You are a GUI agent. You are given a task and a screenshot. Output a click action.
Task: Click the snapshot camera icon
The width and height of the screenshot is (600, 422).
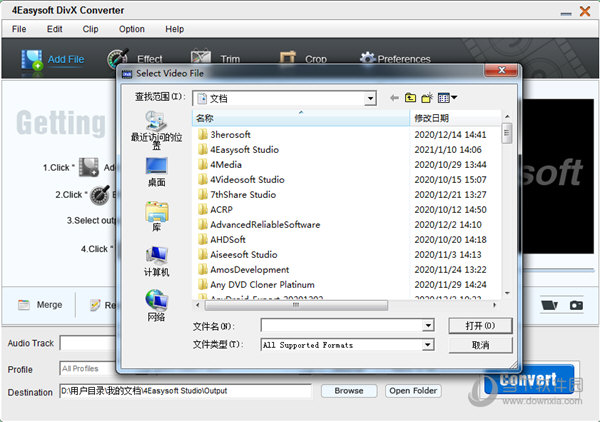(576, 305)
